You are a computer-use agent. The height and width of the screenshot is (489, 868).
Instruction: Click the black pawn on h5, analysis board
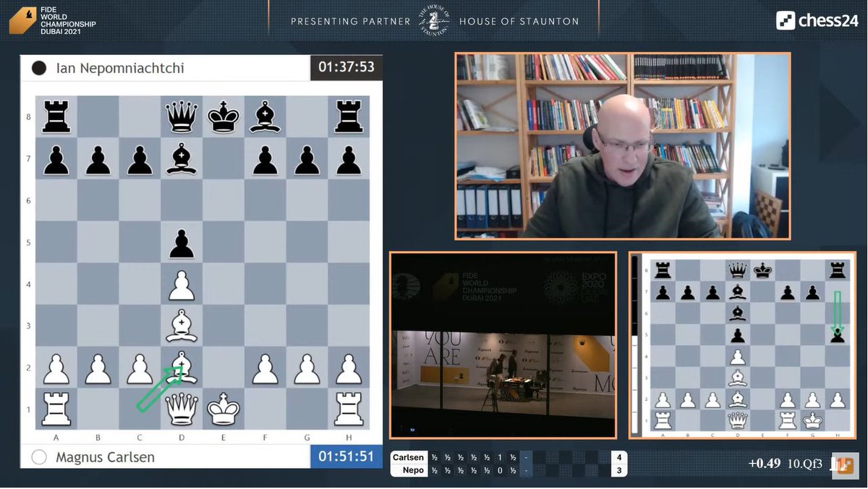click(838, 335)
